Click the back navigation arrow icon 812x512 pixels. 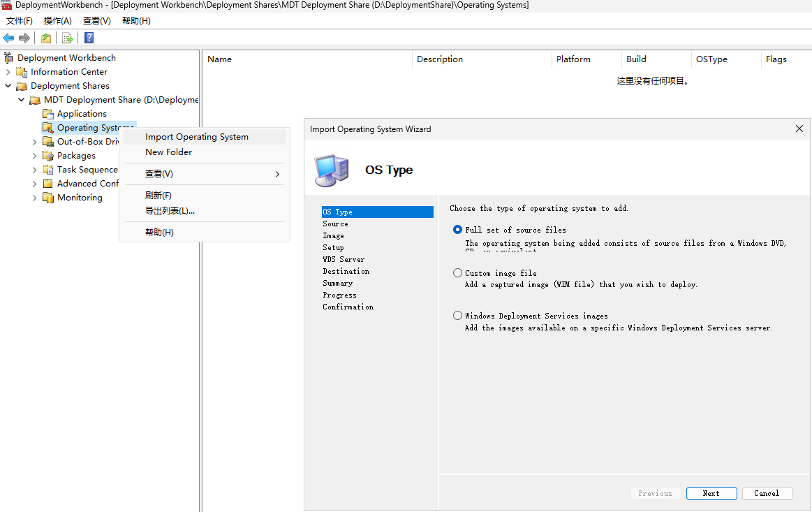coord(8,38)
